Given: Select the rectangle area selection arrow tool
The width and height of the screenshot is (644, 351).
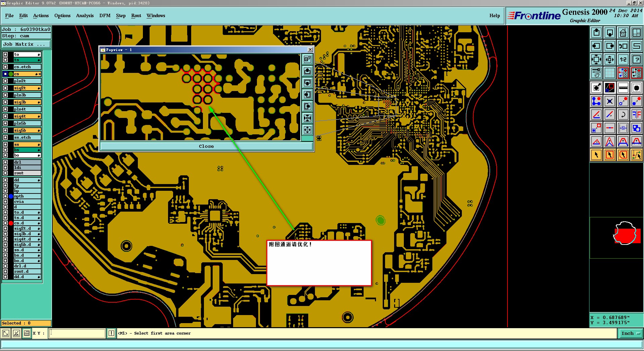Looking at the screenshot, I should pos(610,155).
